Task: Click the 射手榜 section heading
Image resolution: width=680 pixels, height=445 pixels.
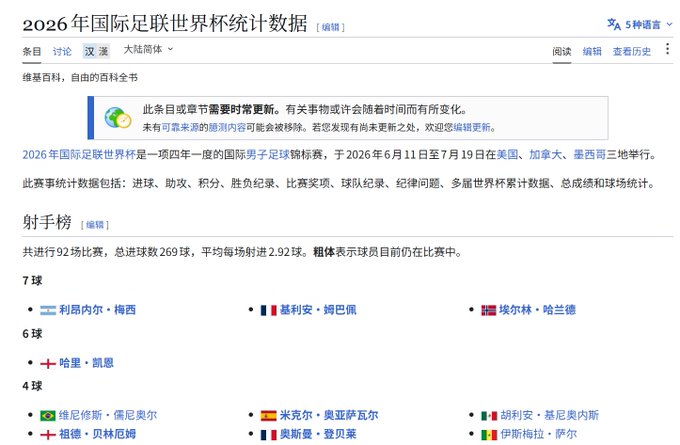Action: tap(47, 222)
